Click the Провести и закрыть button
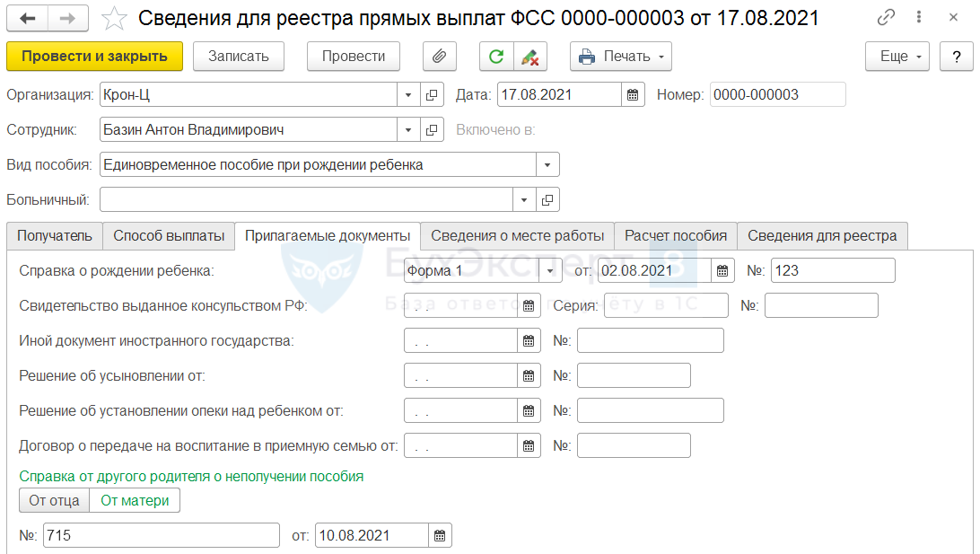This screenshot has height=554, width=980. [x=94, y=57]
